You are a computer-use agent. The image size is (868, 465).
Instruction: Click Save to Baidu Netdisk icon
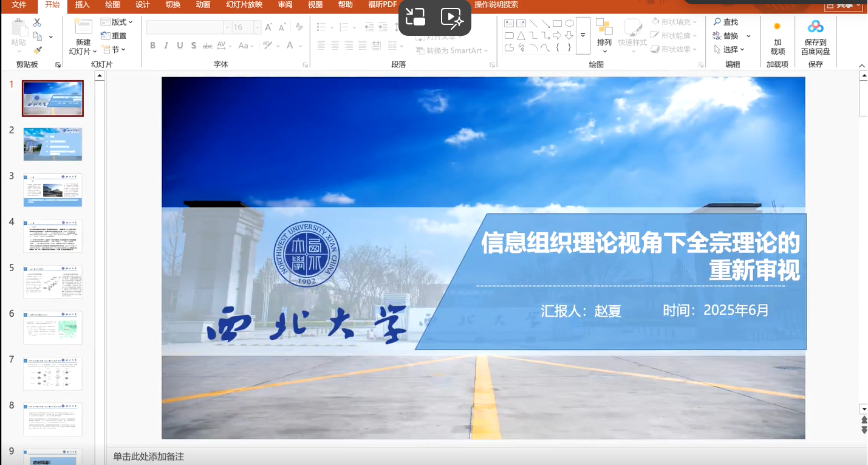coord(815,27)
